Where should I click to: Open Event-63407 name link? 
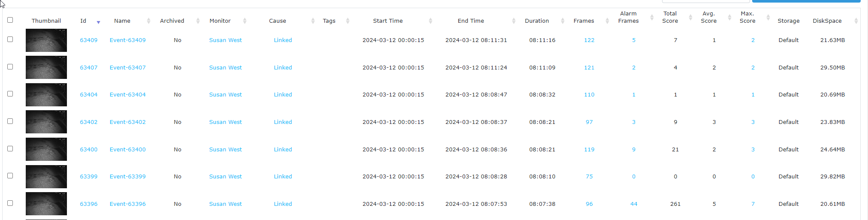[x=127, y=67]
